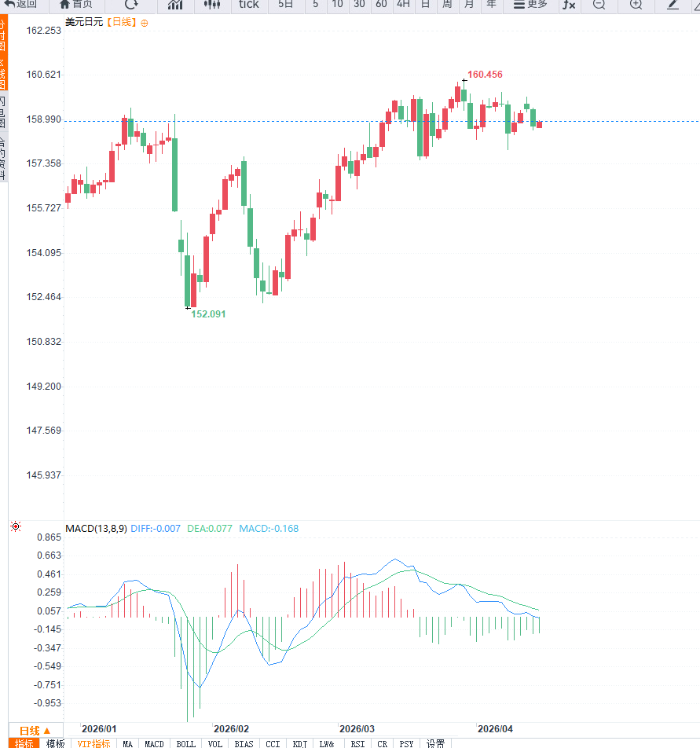The width and height of the screenshot is (700, 748).
Task: Select the candlestick chart style icon
Action: [212, 4]
